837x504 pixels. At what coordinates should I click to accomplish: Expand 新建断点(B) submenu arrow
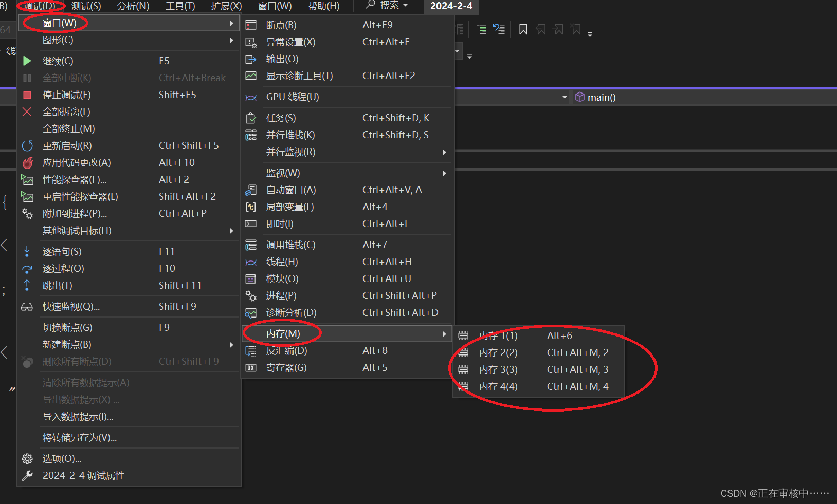point(232,345)
